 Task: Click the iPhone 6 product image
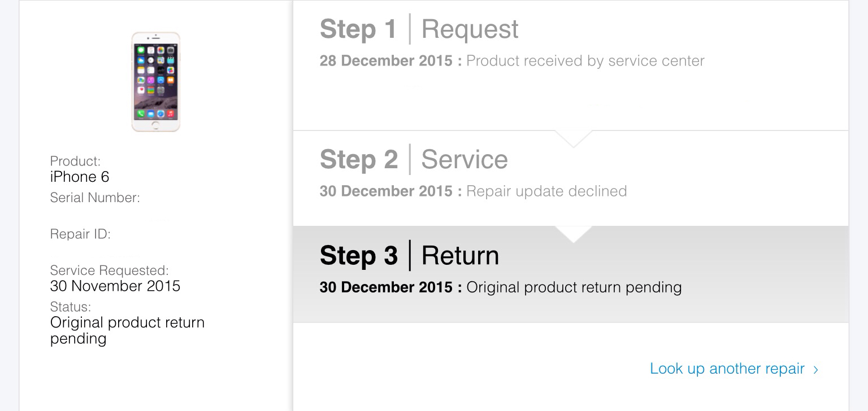click(x=155, y=82)
